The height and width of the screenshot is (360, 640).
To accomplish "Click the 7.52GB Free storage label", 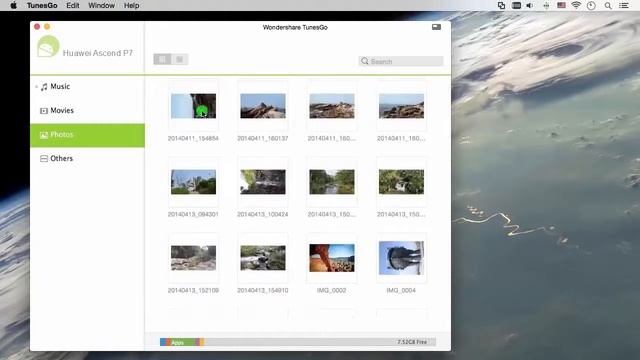I will (x=412, y=342).
